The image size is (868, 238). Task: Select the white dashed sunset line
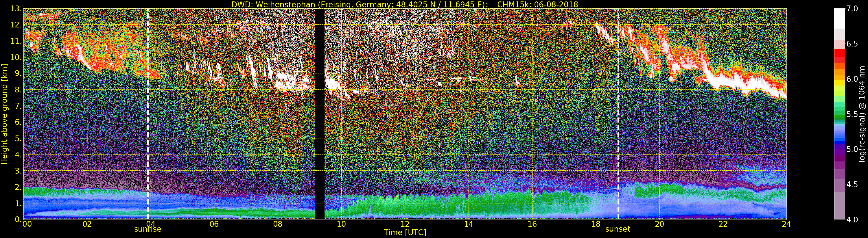tap(618, 114)
